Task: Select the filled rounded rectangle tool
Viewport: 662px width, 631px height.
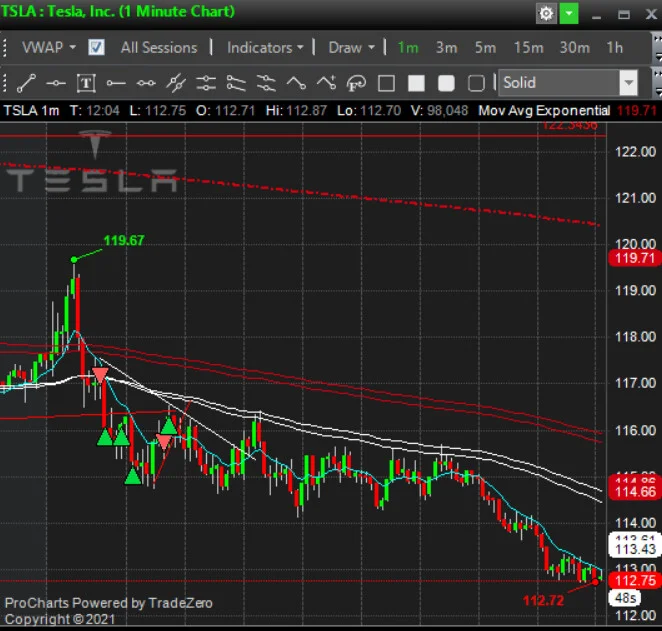Action: click(446, 83)
